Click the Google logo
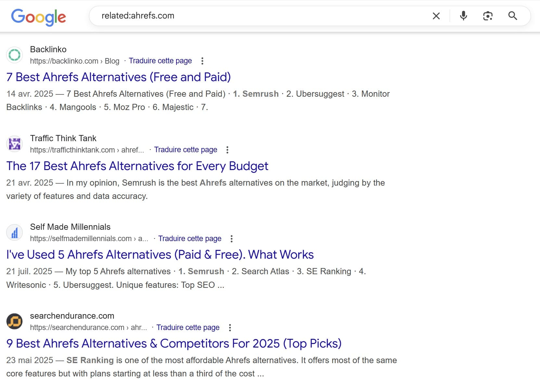The height and width of the screenshot is (392, 540). pos(38,16)
